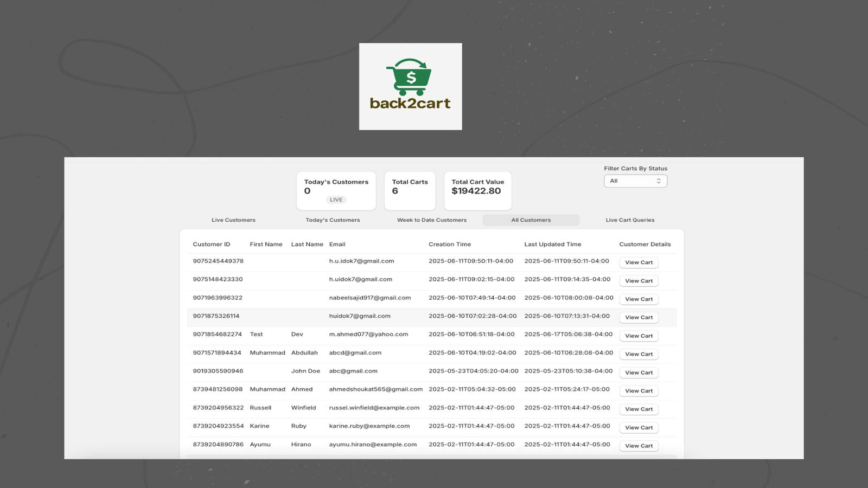Select customer ID 9019305590946
Screen dimensions: 868x488
(218, 371)
